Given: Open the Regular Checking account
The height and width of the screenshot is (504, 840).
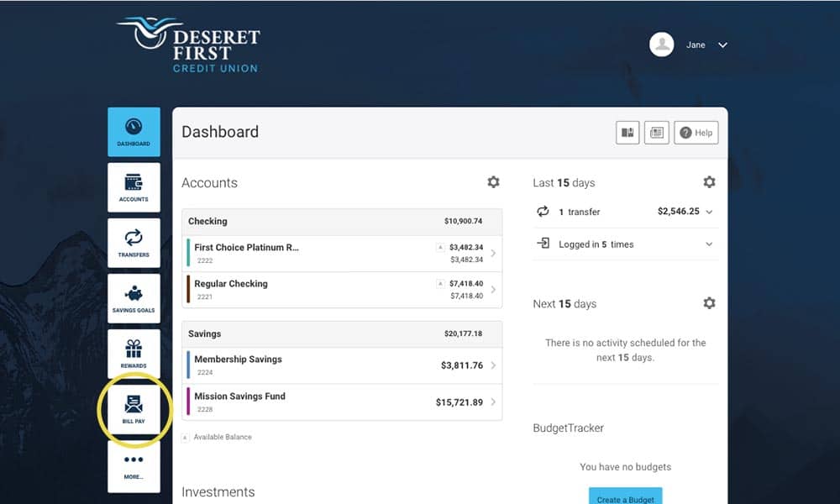Looking at the screenshot, I should pyautogui.click(x=343, y=290).
